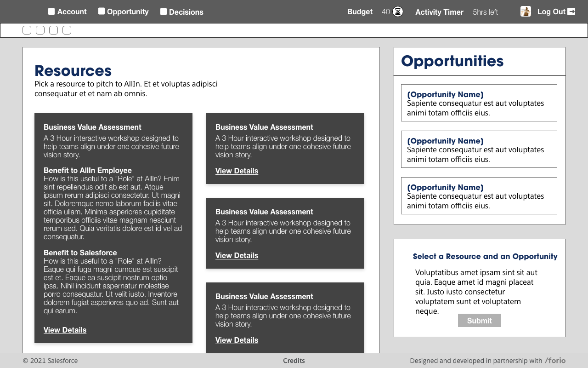The height and width of the screenshot is (368, 588).
Task: Submit the selected resource and opportunity
Action: tap(480, 321)
